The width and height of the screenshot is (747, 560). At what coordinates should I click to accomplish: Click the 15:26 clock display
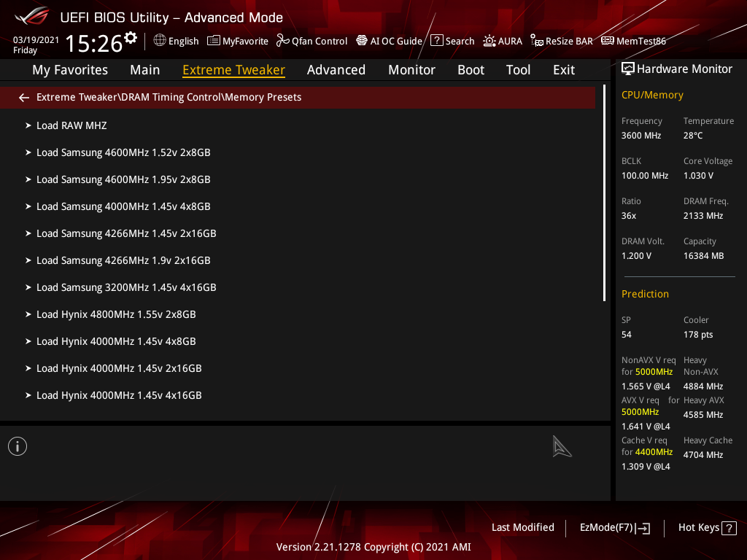tap(94, 43)
